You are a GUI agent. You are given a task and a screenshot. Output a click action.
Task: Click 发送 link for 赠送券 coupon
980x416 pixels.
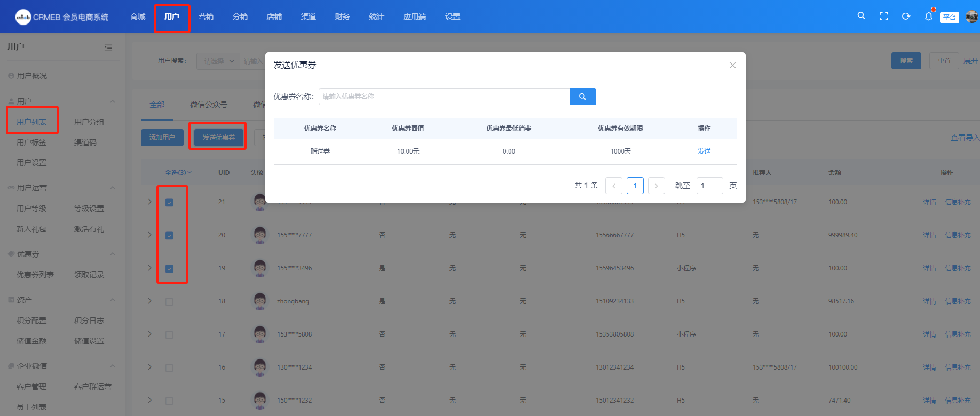click(x=704, y=151)
